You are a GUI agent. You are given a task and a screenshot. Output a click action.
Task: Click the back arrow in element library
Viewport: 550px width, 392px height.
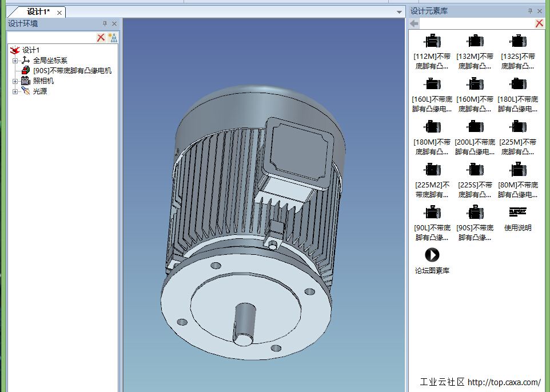point(415,23)
